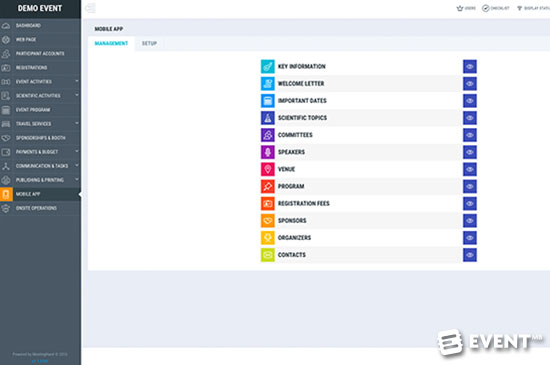Switch to the Management tab
Viewport: 550px width, 365px height.
tap(111, 43)
